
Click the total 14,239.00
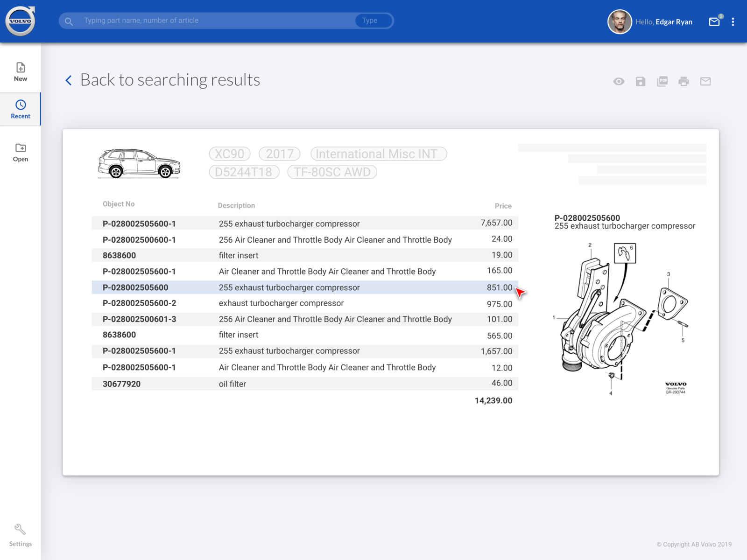click(493, 400)
